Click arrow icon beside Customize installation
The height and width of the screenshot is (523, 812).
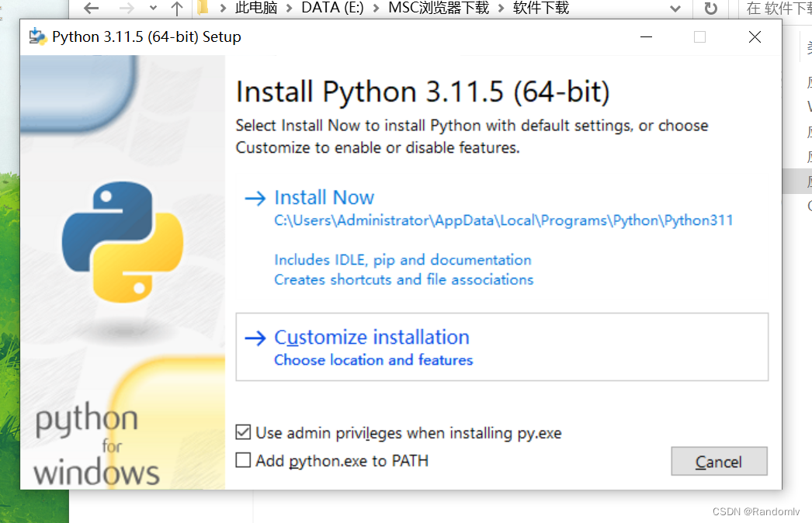point(255,338)
